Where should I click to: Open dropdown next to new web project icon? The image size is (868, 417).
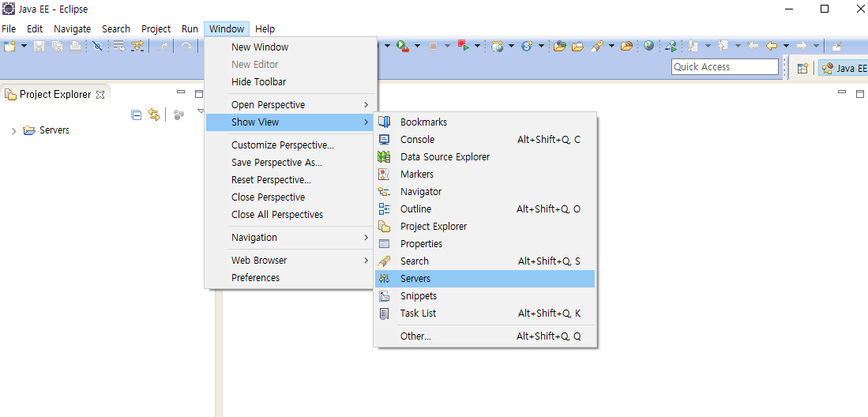click(512, 46)
